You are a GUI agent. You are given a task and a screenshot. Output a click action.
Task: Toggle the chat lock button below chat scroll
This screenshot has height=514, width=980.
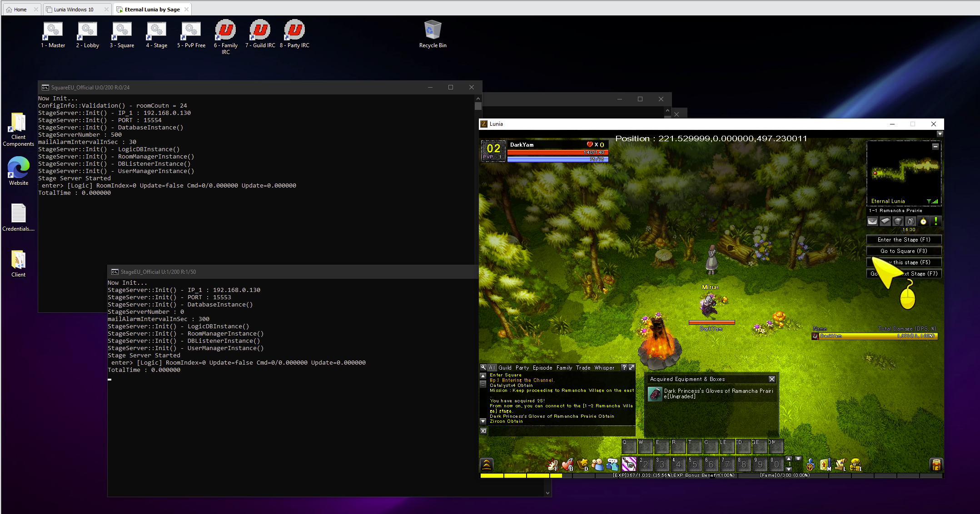click(x=483, y=431)
